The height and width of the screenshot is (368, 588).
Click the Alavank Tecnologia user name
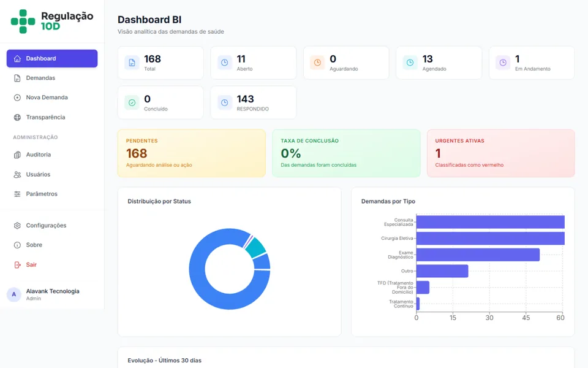click(x=53, y=291)
